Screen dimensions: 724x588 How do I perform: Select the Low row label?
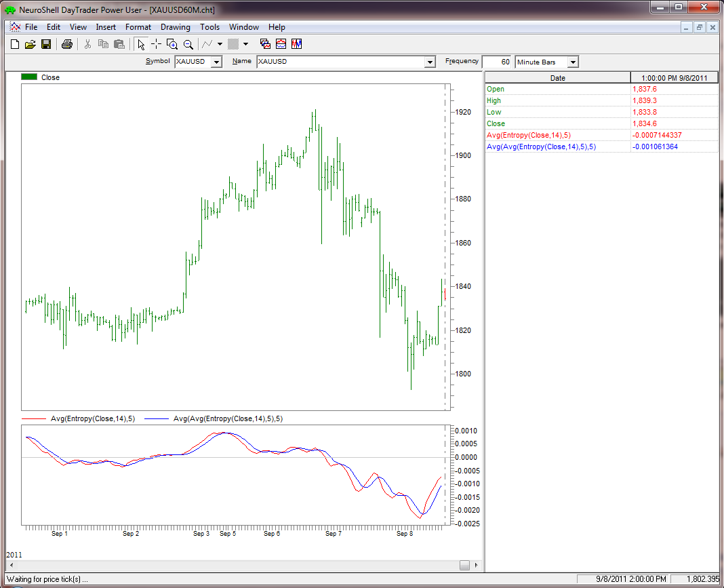pyautogui.click(x=494, y=112)
